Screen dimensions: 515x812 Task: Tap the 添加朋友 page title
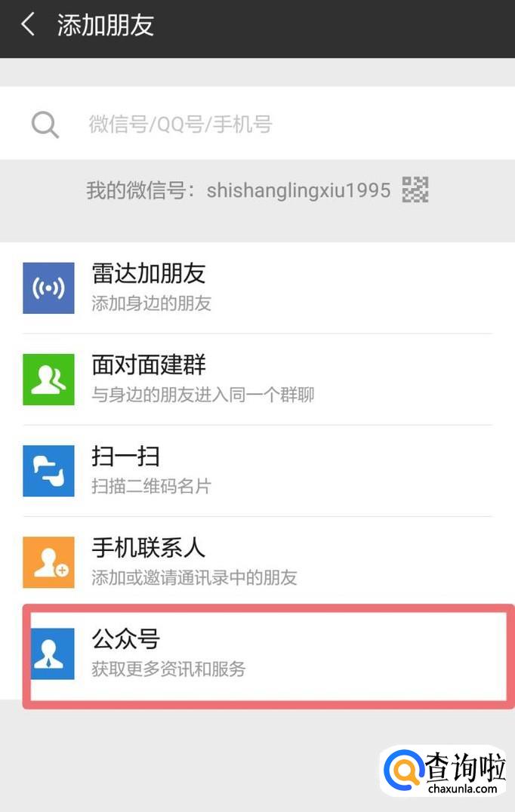pos(106,25)
